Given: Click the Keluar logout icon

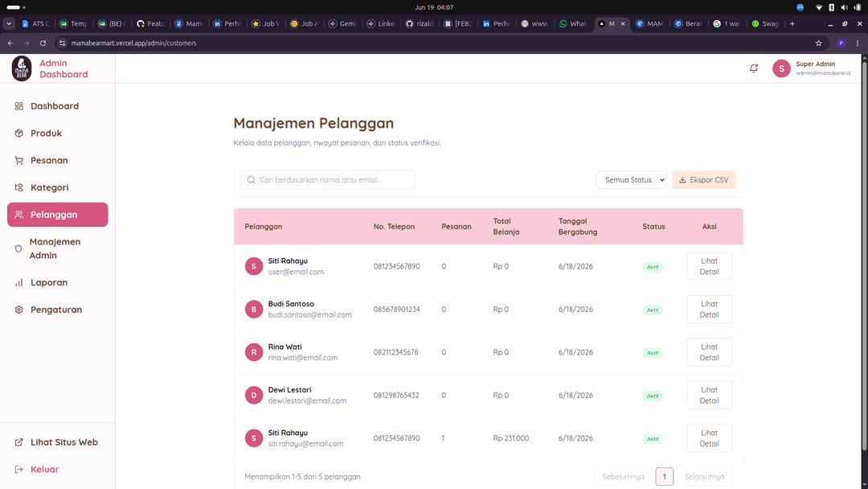Looking at the screenshot, I should point(18,469).
